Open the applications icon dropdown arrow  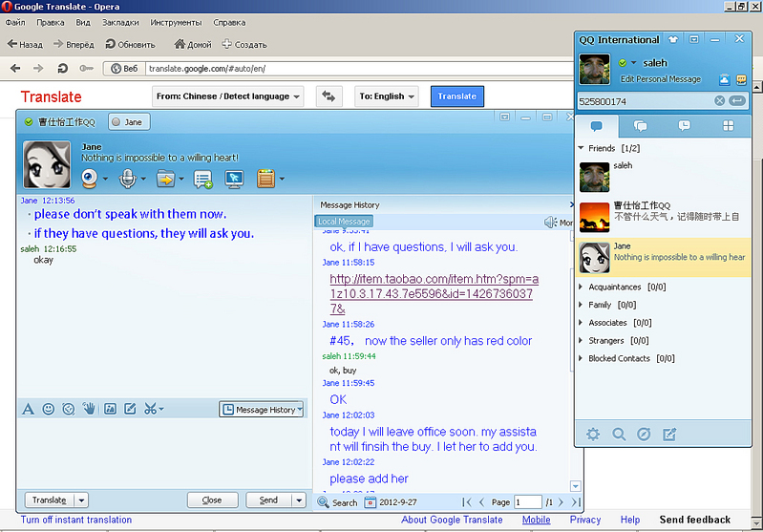click(282, 180)
